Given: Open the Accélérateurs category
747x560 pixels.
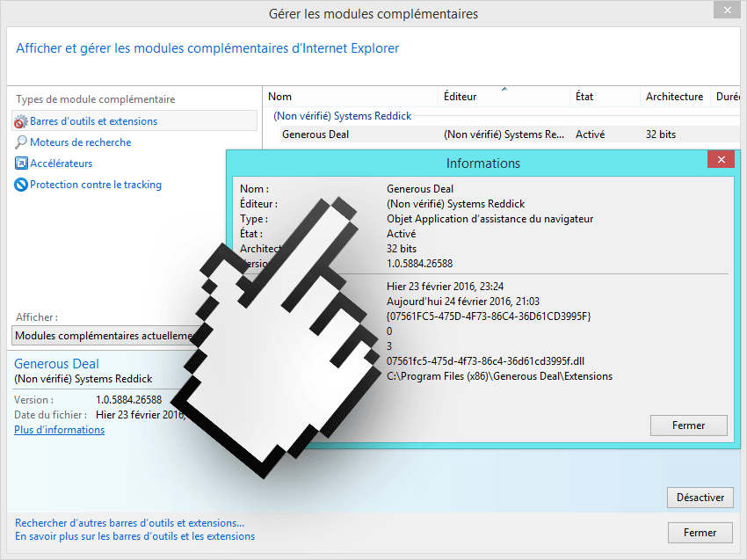Looking at the screenshot, I should point(61,164).
